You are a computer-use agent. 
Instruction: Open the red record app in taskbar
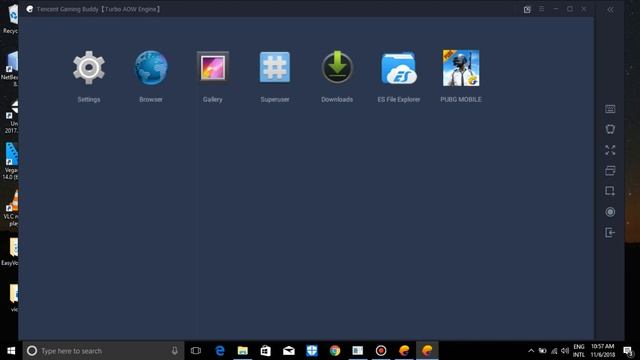point(381,351)
